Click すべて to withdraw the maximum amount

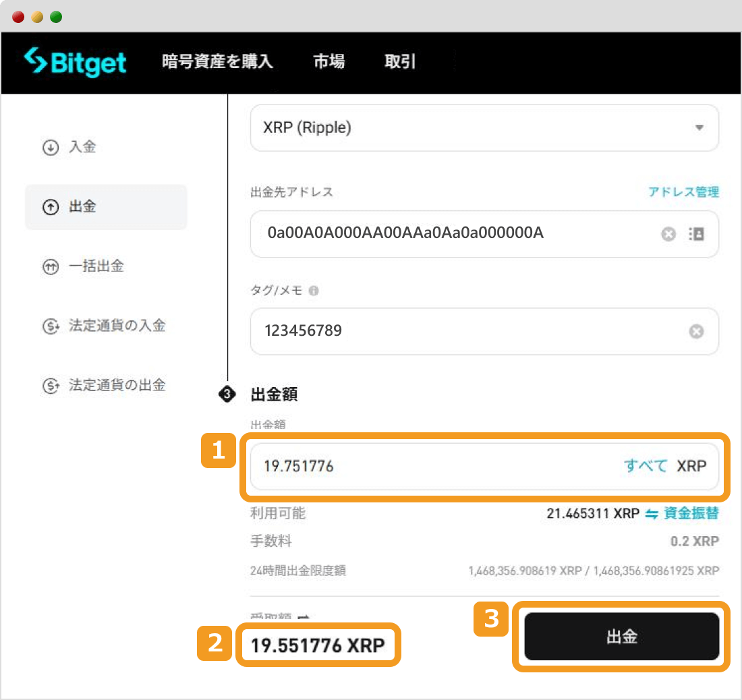[x=645, y=465]
